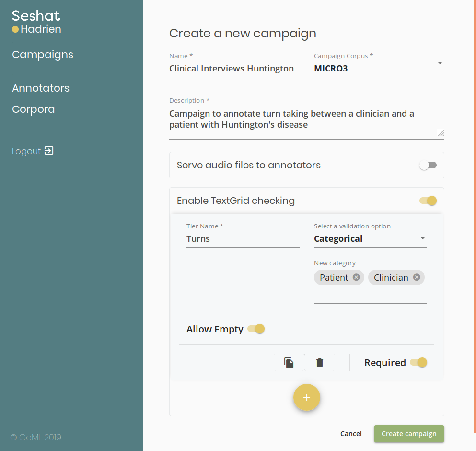Click the Create campaign button
Screen dimensions: 476x451
click(409, 434)
